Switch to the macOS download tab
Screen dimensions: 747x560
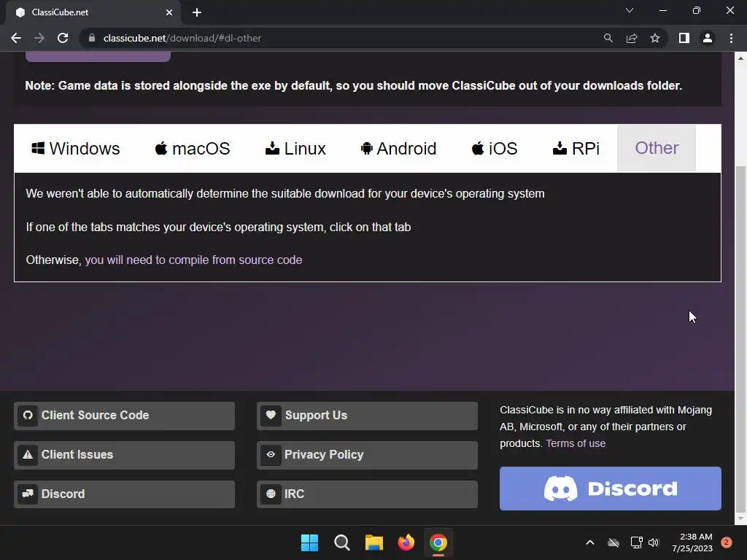(x=193, y=149)
